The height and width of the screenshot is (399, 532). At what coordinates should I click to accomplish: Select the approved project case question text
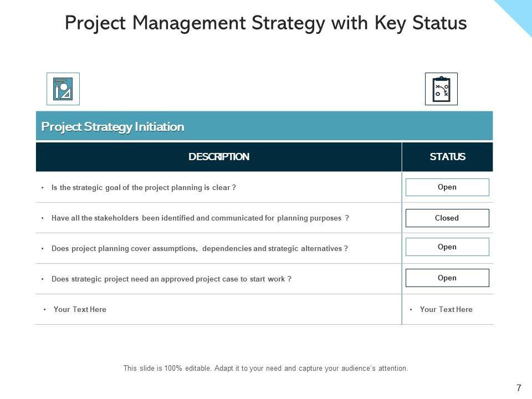coord(171,279)
